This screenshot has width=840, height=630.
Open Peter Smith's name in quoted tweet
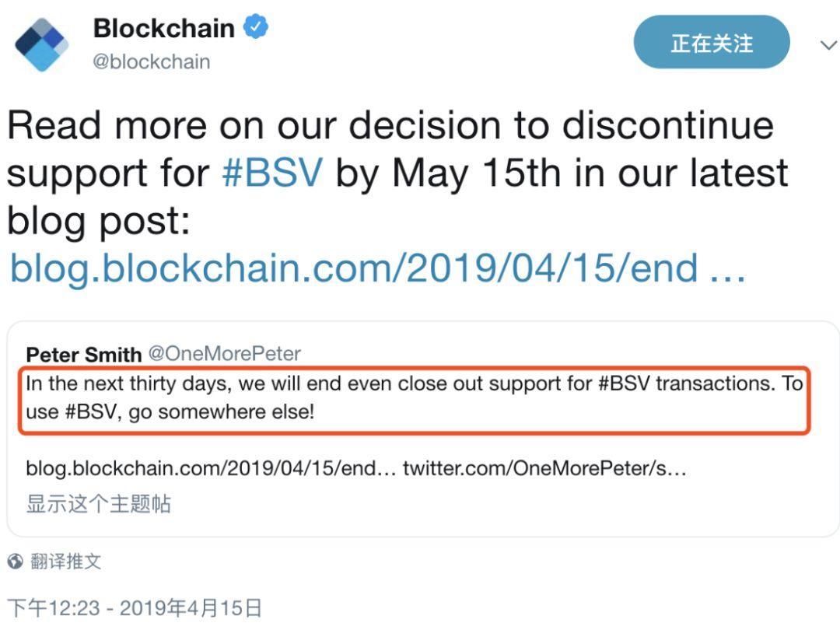pyautogui.click(x=83, y=354)
